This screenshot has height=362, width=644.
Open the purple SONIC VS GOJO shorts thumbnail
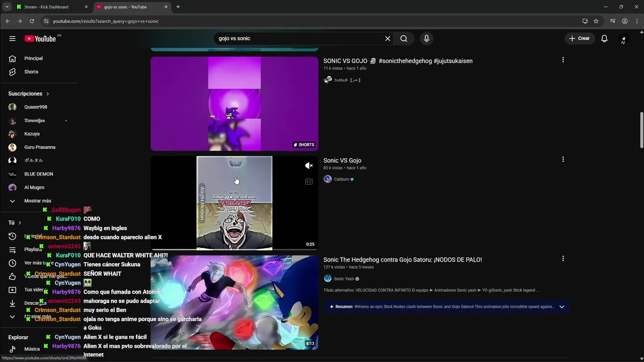(x=234, y=104)
